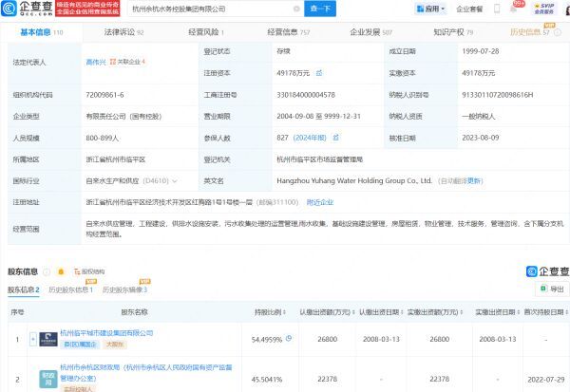Open shareholder 杭州市余杭区财政局 link
Image resolution: width=570 pixels, height=392 pixels.
pos(145,373)
